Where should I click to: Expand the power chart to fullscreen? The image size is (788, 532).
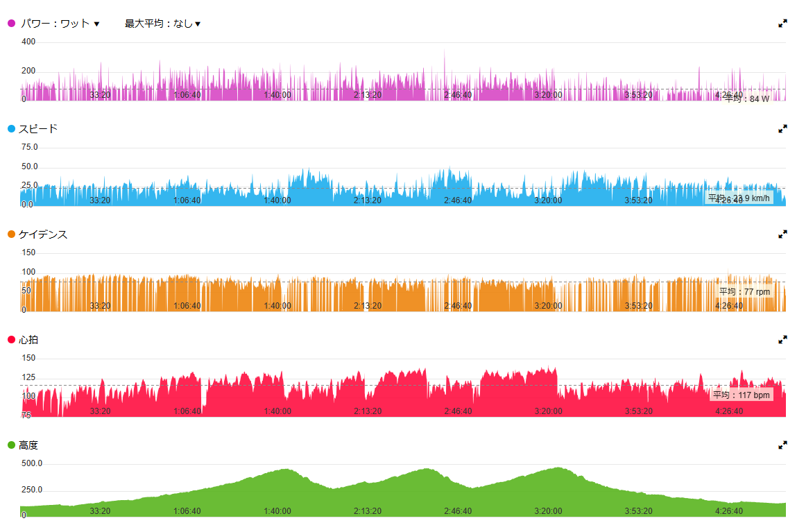pyautogui.click(x=782, y=23)
